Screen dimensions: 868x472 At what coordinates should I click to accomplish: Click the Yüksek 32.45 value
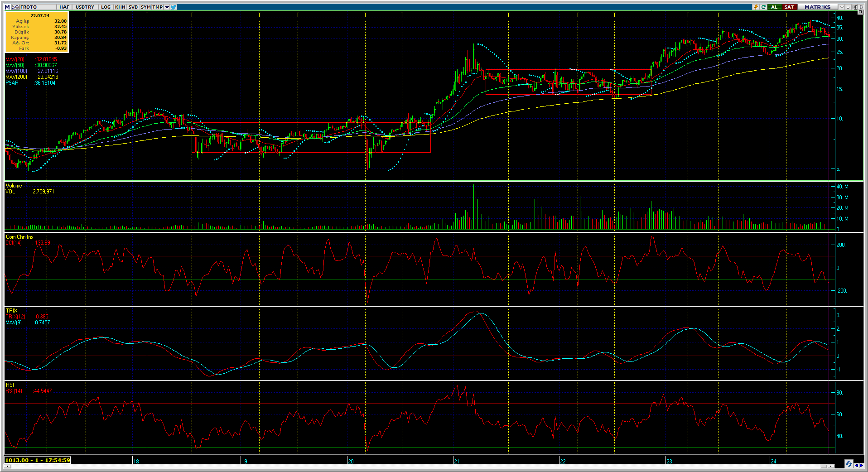tap(60, 27)
